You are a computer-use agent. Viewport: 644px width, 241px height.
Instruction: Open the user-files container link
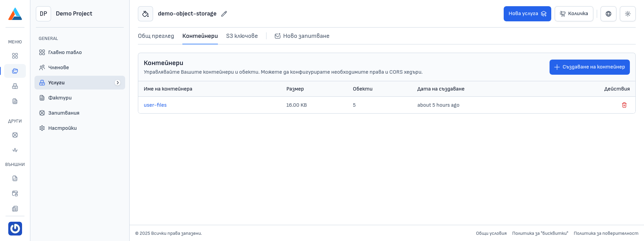pyautogui.click(x=155, y=105)
